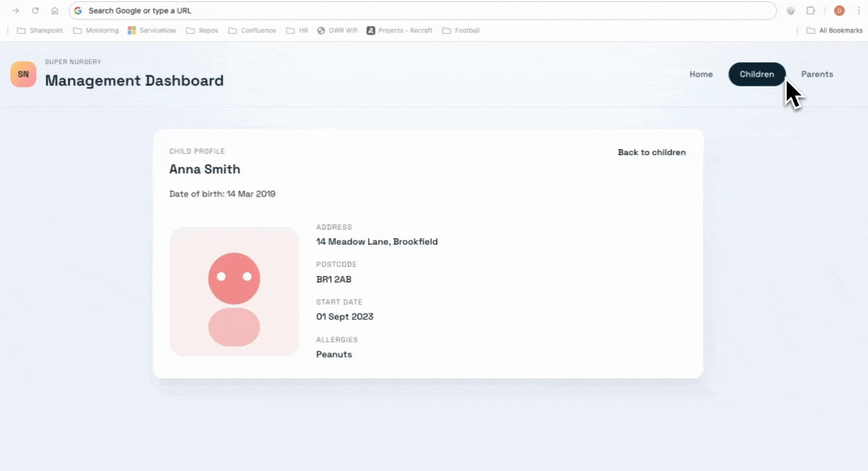
Task: Click the browser home icon
Action: [55, 10]
